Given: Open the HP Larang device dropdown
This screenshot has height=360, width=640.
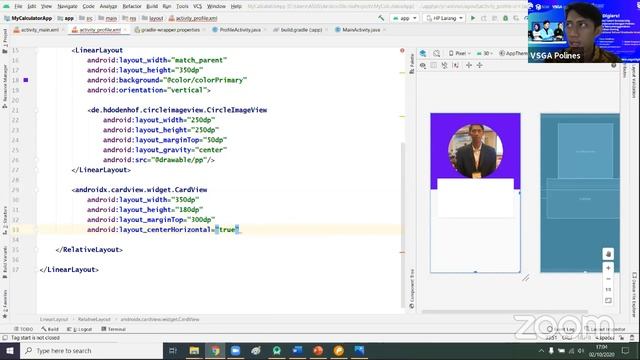Looking at the screenshot, I should [444, 18].
